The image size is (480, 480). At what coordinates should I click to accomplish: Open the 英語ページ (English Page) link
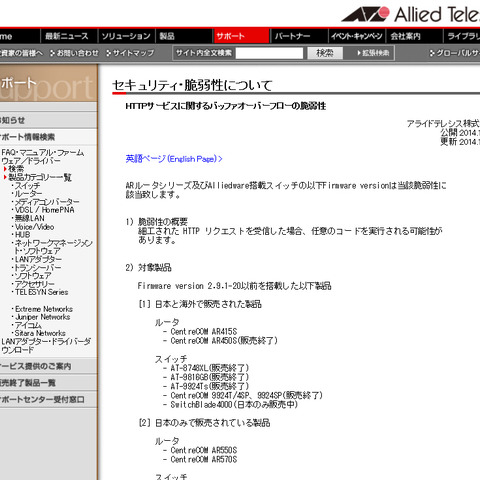point(174,159)
